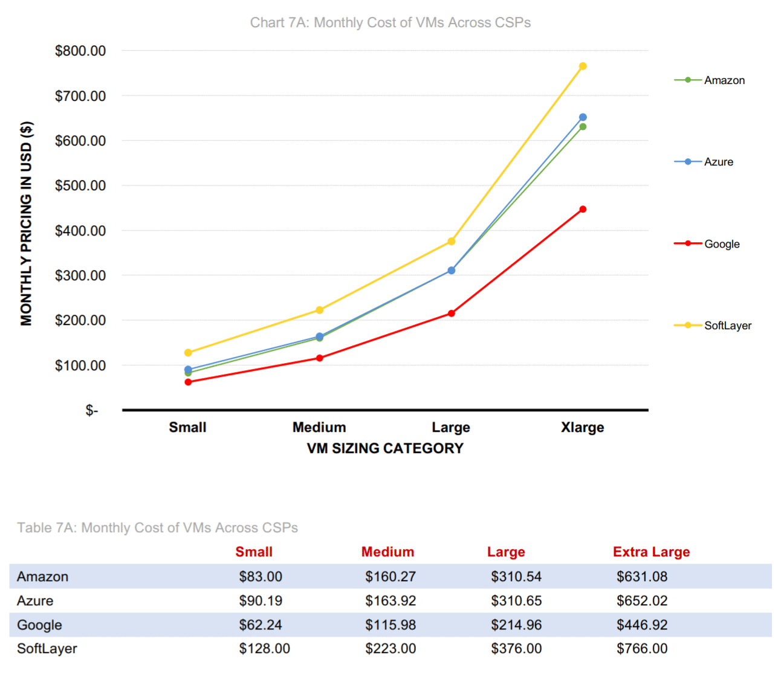Screen dimensions: 784x688
Task: Click the $310.65 table cell
Action: click(516, 601)
